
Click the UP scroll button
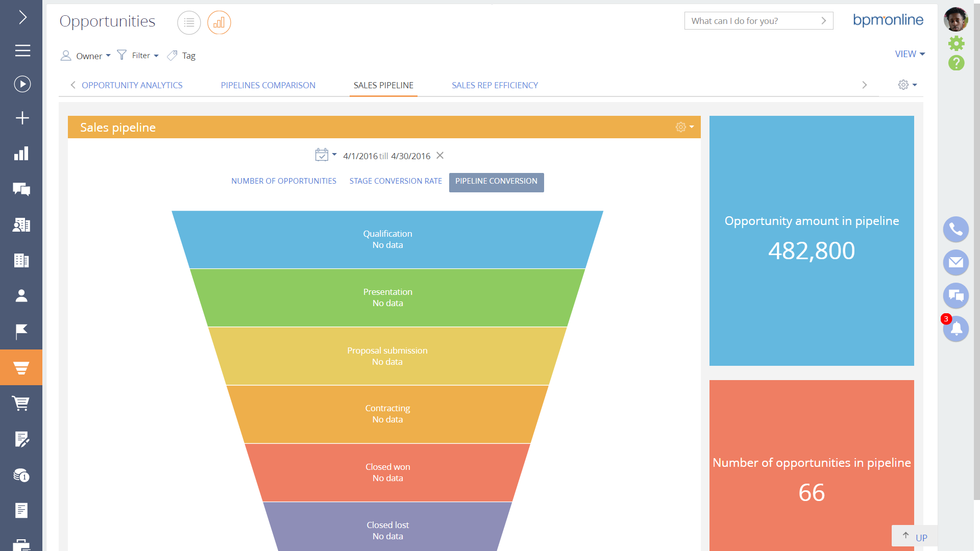(915, 537)
